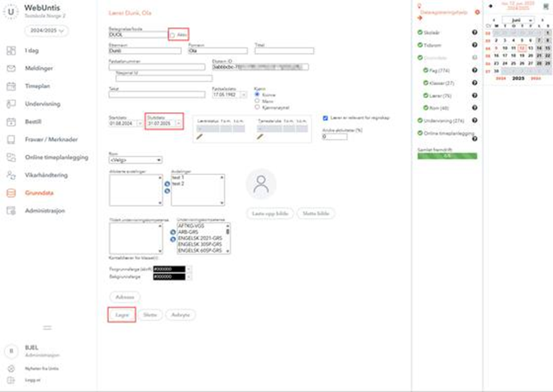Click the pencil icon under Lærerstatus
The width and height of the screenshot is (553, 392).
pos(200,135)
